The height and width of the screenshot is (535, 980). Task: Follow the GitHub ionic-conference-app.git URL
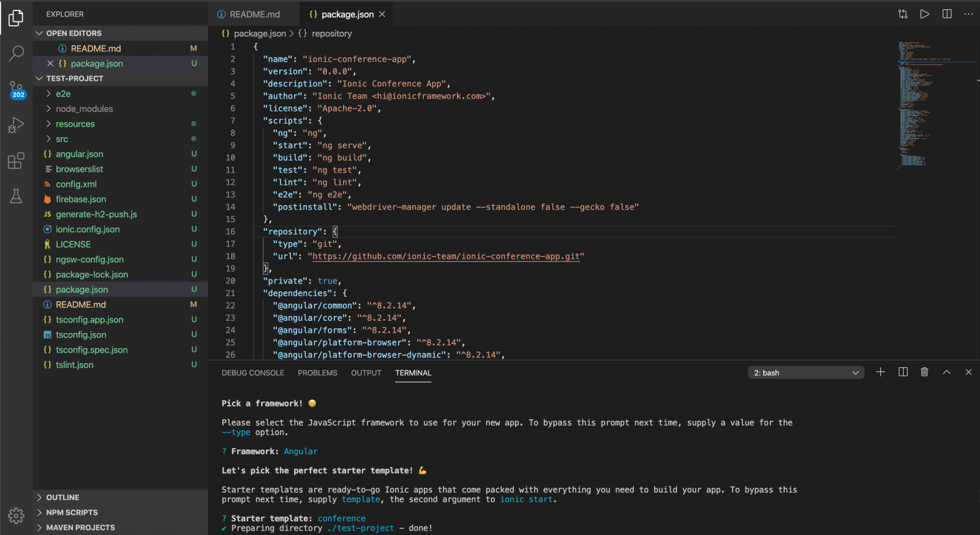tap(446, 256)
